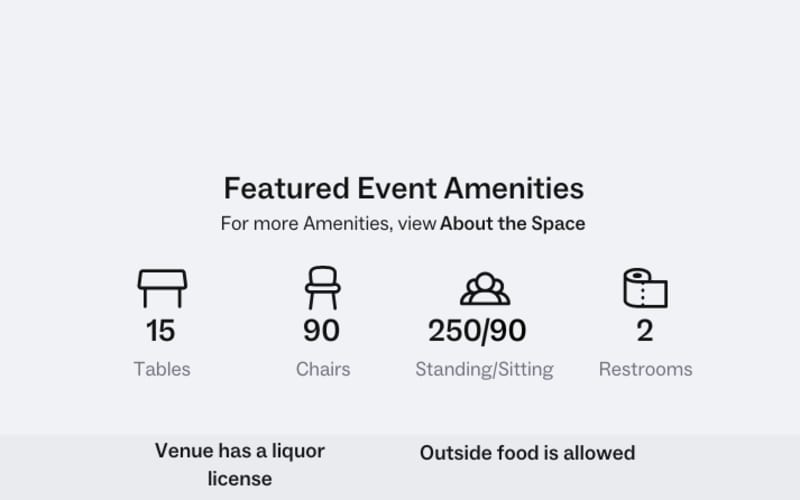This screenshot has width=800, height=500.
Task: Click the toilet paper restrooms icon
Action: [645, 288]
